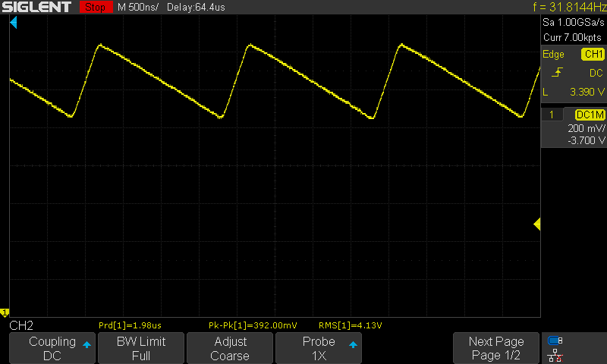Toggle the Adjust Coarse button

coord(230,348)
